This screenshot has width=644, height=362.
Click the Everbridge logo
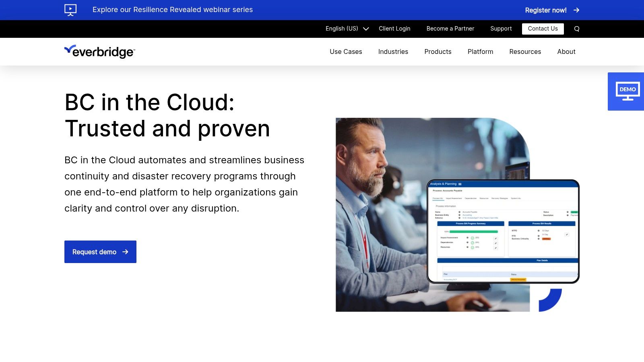(x=100, y=51)
